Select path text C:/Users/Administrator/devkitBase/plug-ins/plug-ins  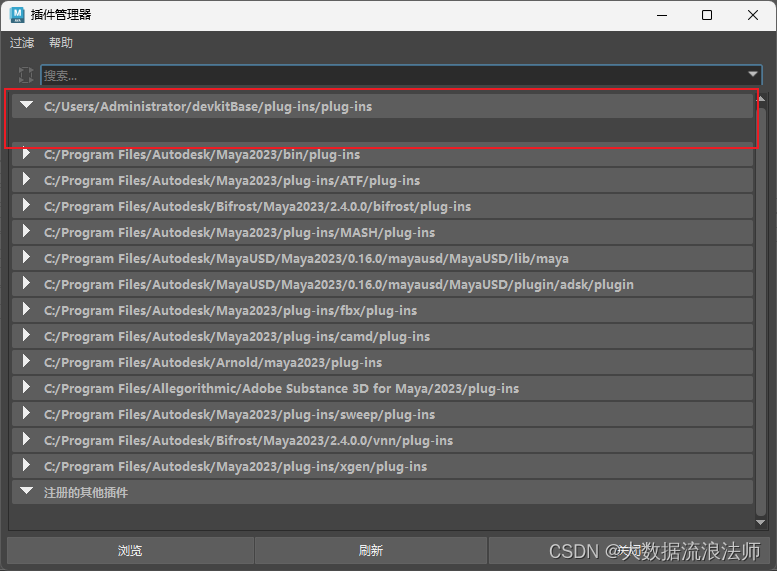tap(208, 107)
